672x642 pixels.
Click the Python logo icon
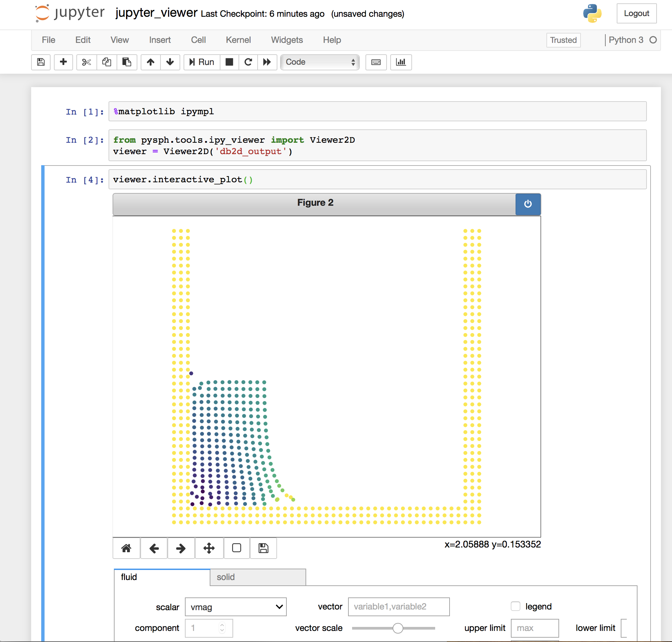click(x=592, y=13)
